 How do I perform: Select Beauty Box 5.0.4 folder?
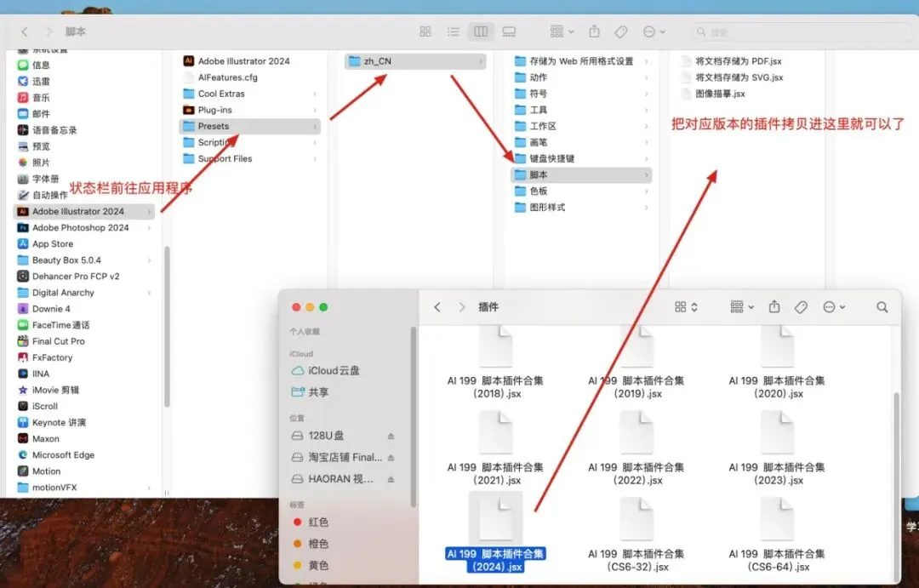coord(83,260)
